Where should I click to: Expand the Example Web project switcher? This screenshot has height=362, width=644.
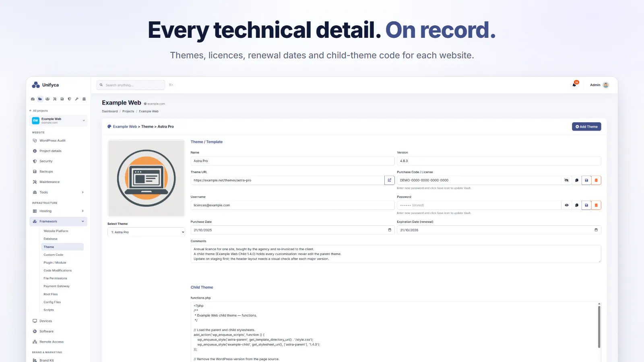58,121
